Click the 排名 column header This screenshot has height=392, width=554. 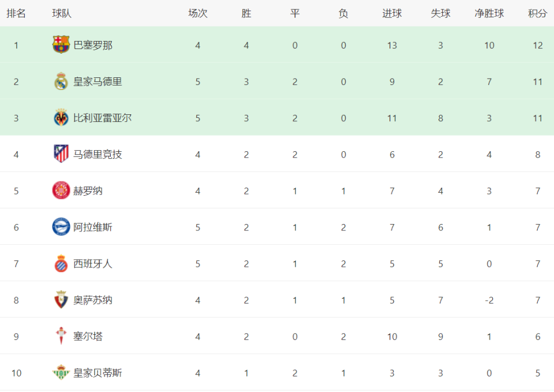16,13
